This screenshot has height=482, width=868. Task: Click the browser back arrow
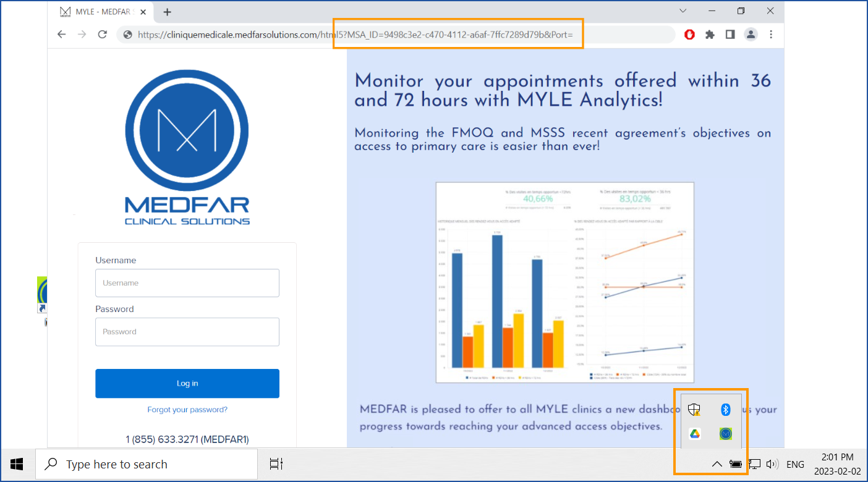tap(61, 35)
